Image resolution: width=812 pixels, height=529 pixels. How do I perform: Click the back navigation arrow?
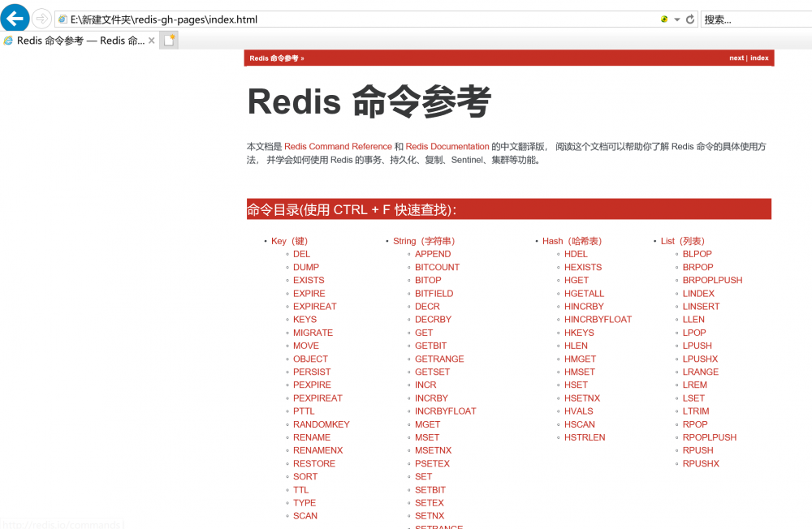(15, 17)
